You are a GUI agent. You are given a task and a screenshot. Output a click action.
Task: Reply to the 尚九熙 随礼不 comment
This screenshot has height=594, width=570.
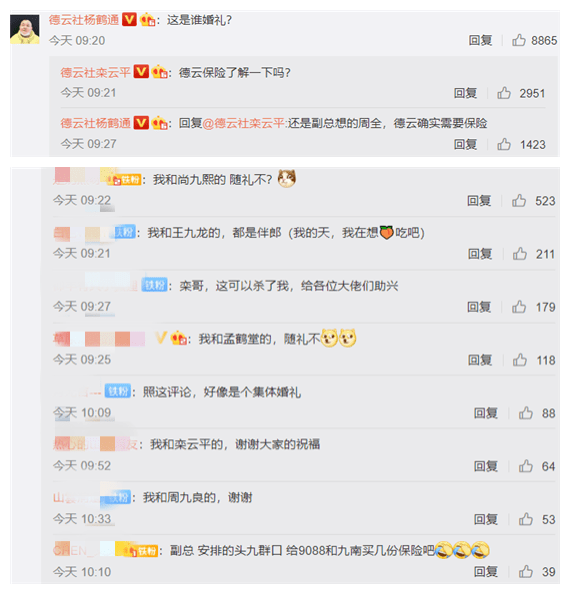[x=479, y=201]
